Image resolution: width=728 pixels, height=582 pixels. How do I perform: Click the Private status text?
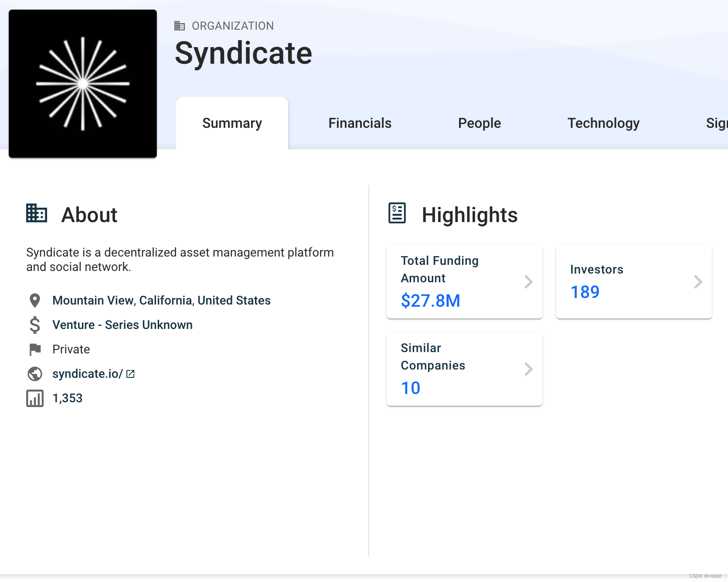71,349
